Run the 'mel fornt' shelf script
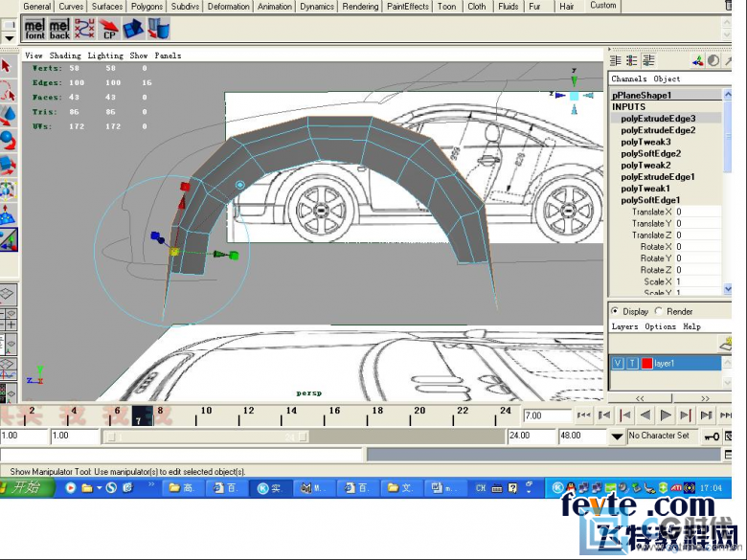Viewport: 747px width, 560px height. [x=34, y=30]
